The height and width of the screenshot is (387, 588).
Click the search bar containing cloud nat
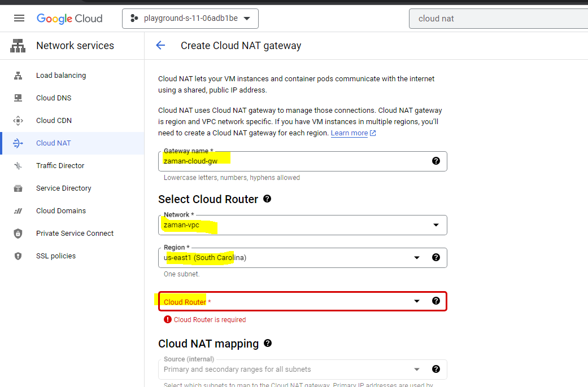coord(497,19)
